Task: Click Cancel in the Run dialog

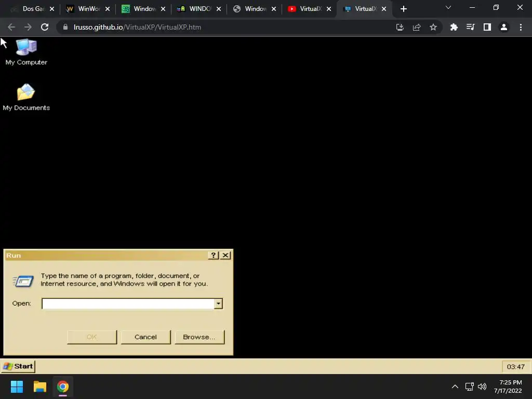Action: 145,337
